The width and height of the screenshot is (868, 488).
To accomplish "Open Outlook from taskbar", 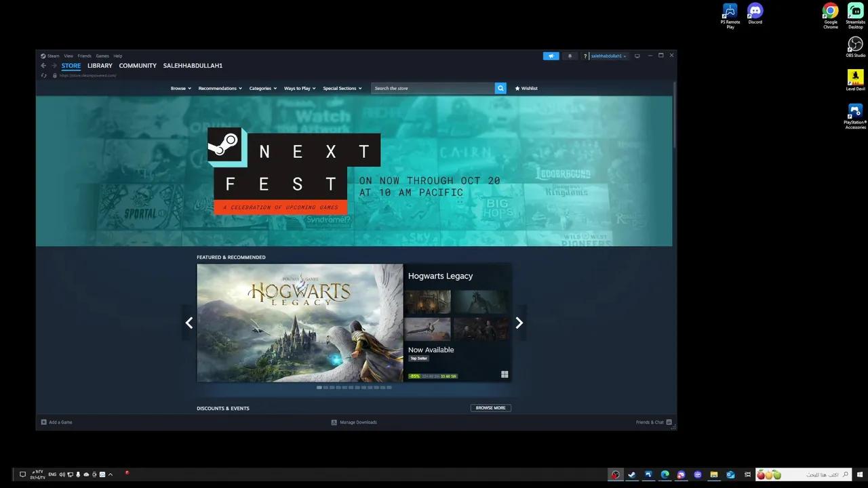I will pyautogui.click(x=730, y=474).
